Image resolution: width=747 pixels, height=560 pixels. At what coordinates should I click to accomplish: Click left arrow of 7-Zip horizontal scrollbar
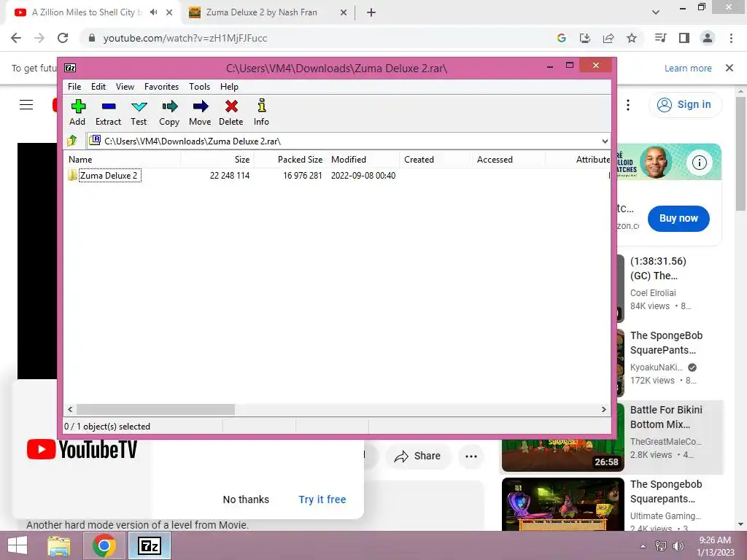click(x=71, y=410)
